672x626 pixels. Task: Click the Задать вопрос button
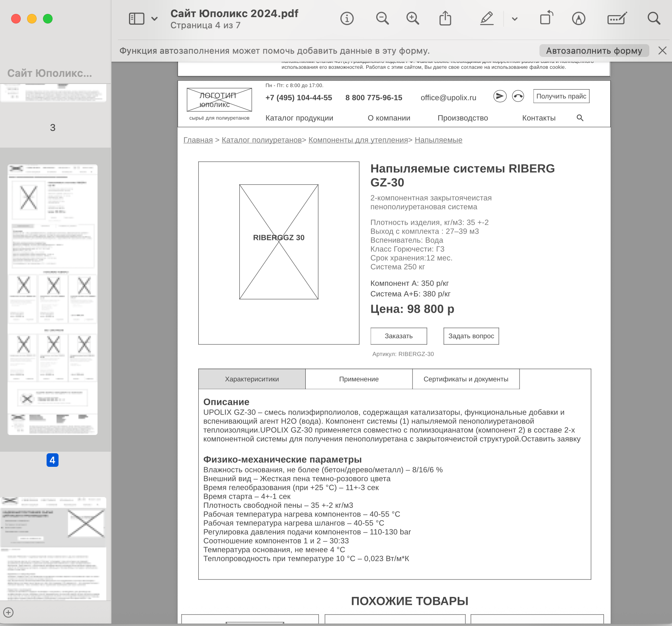pyautogui.click(x=471, y=336)
